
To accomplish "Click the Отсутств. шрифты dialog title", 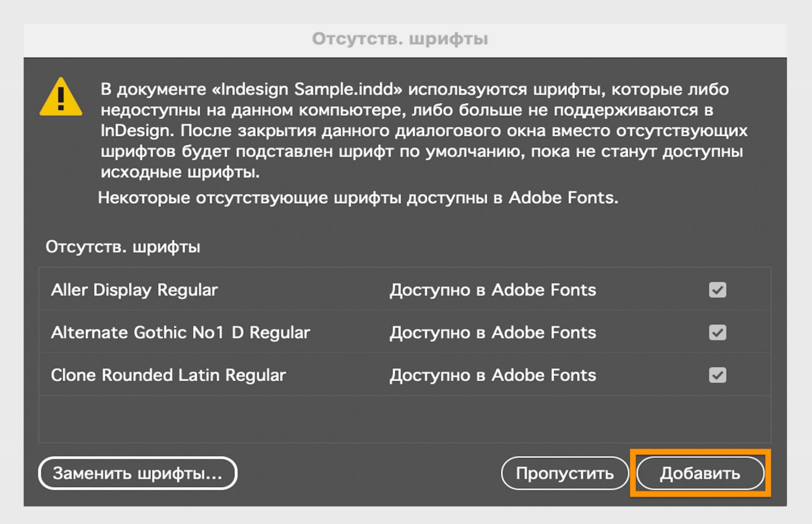I will point(401,39).
